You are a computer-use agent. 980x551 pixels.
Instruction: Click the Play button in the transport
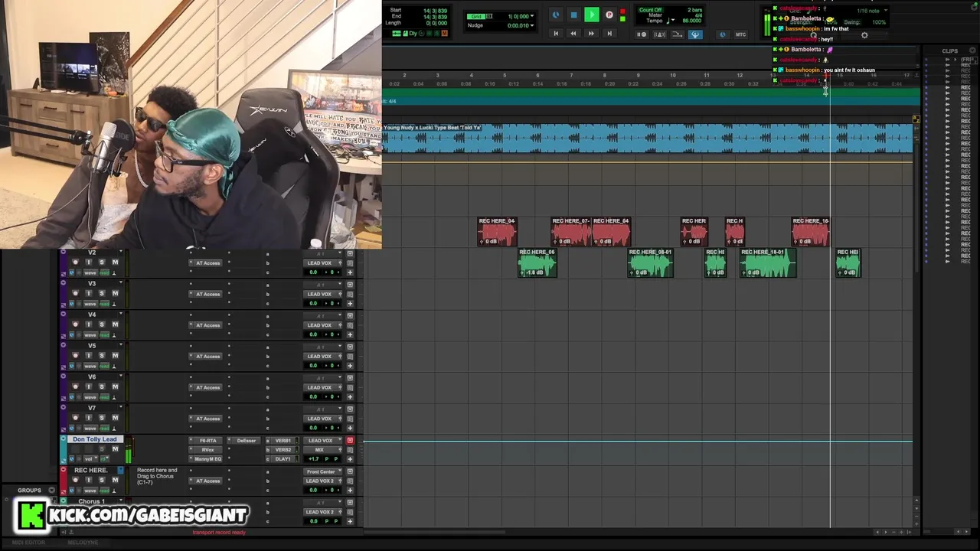pyautogui.click(x=591, y=15)
